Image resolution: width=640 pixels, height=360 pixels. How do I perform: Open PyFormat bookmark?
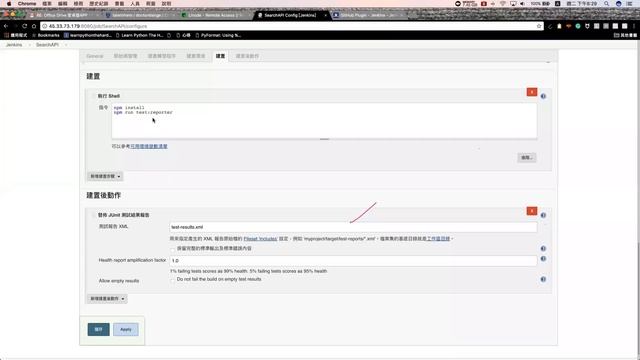tap(218, 36)
